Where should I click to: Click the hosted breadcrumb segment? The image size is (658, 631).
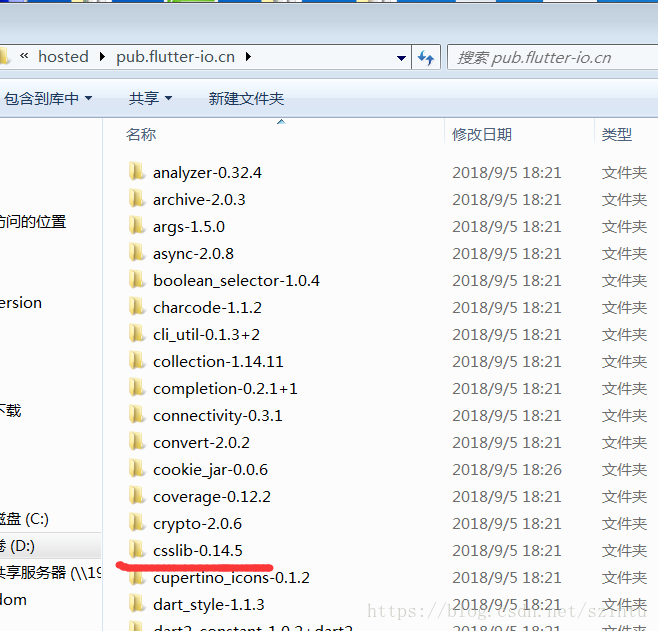[63, 57]
